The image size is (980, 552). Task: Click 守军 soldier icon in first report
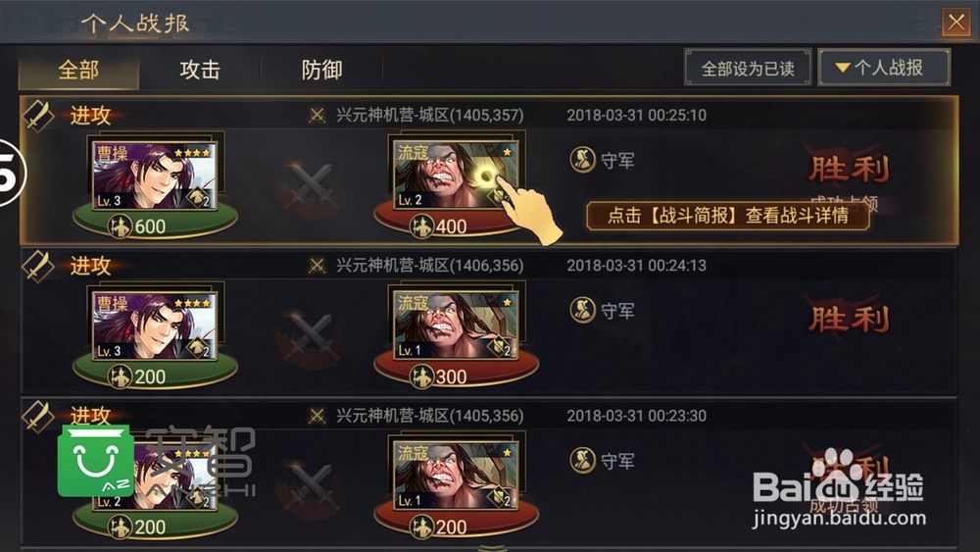[x=582, y=160]
